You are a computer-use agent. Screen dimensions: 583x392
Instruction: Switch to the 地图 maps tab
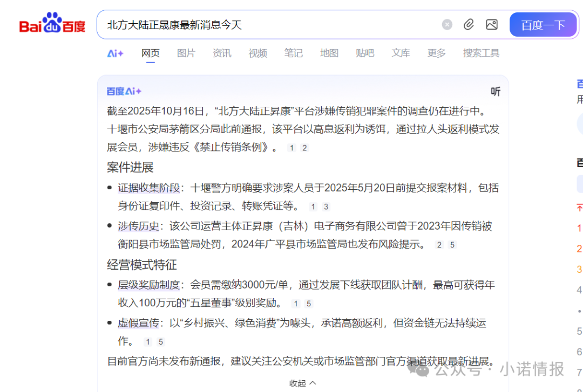(x=329, y=53)
